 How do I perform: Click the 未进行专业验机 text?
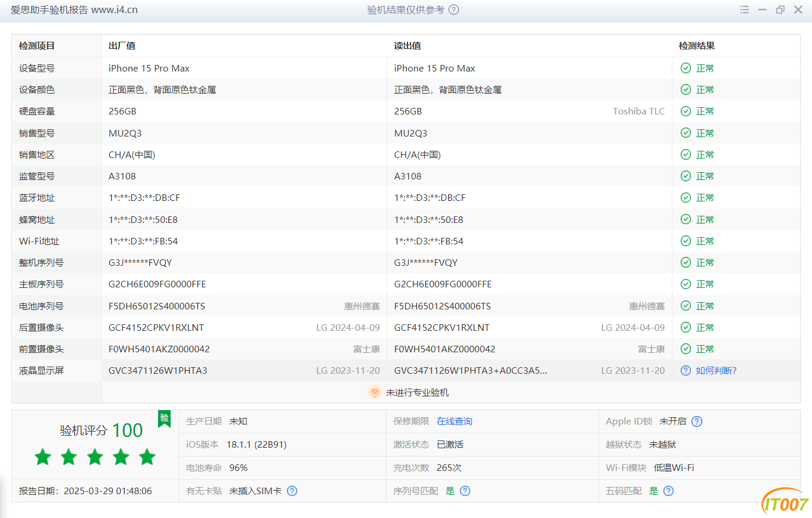point(417,393)
